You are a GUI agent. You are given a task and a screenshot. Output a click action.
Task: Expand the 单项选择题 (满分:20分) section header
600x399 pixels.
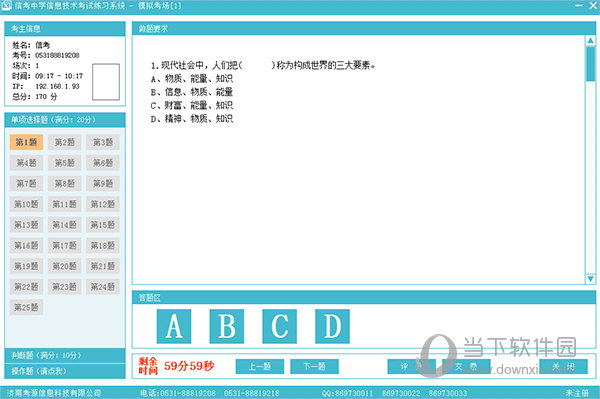[65, 120]
